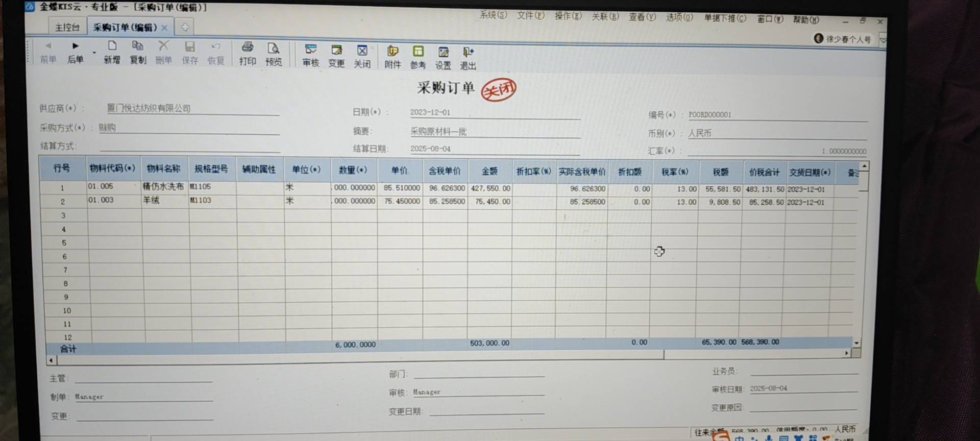Add a new tab with plus button
Screen dimensions: 980x441
185,27
